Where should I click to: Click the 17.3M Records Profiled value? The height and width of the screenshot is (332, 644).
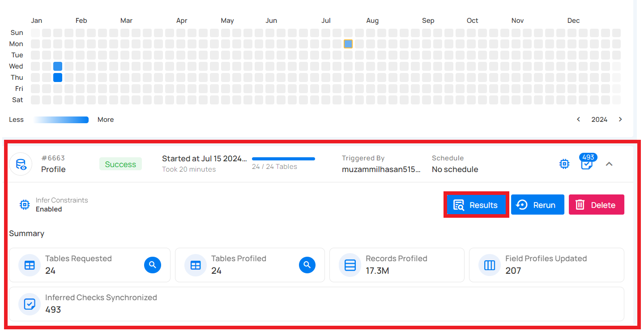377,271
